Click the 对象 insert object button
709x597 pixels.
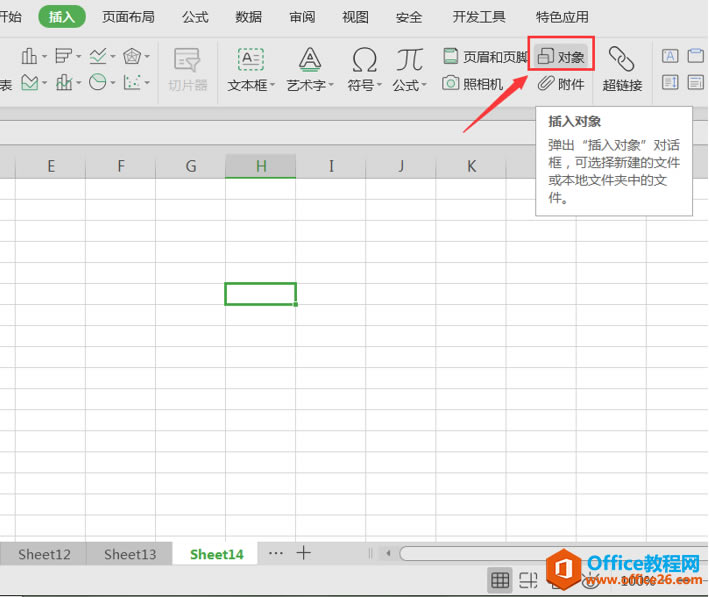coord(561,57)
